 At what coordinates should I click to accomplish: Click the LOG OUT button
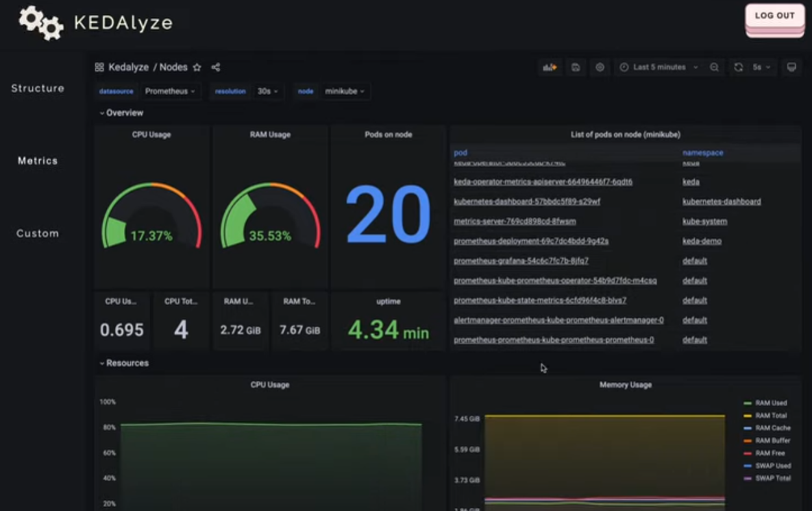coord(774,16)
